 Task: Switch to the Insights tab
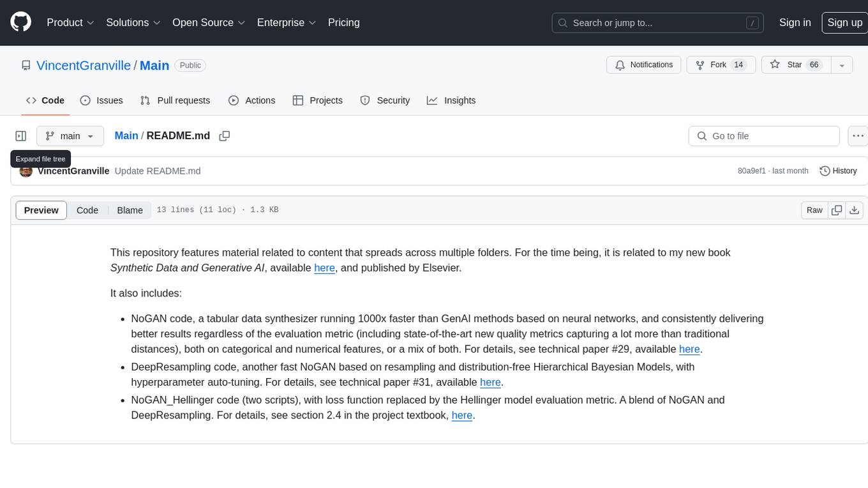(451, 100)
